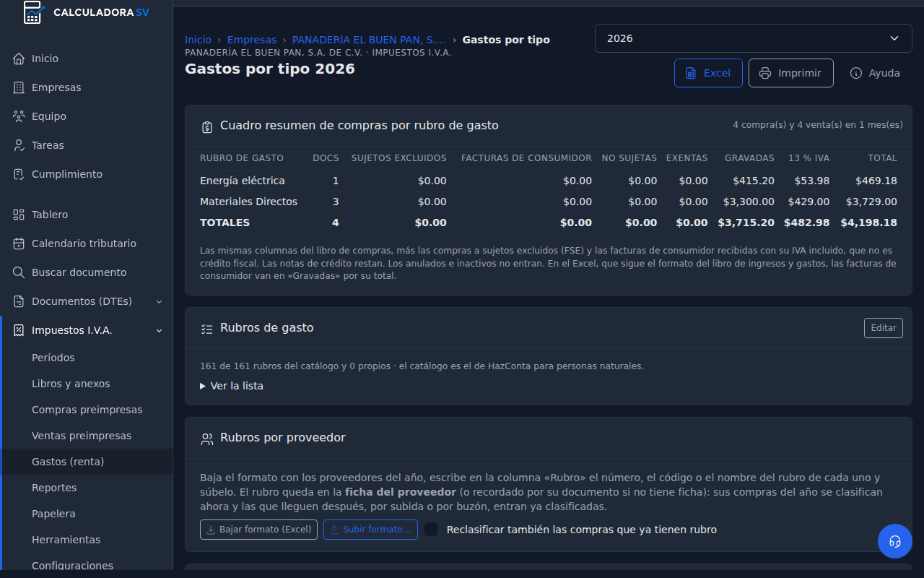Screen dimensions: 924x578
Task: Open the 2026 year dropdown
Action: tap(753, 38)
